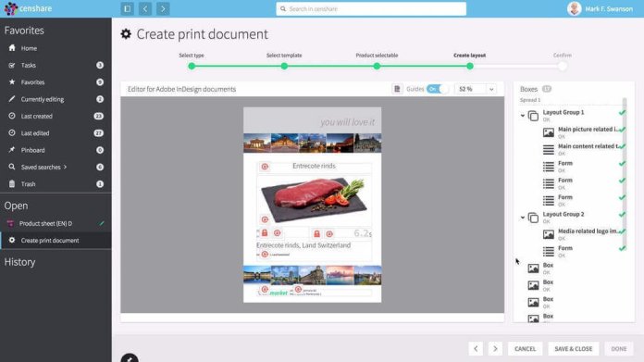The height and width of the screenshot is (362, 644).
Task: Jump to Select type step
Action: tap(192, 66)
